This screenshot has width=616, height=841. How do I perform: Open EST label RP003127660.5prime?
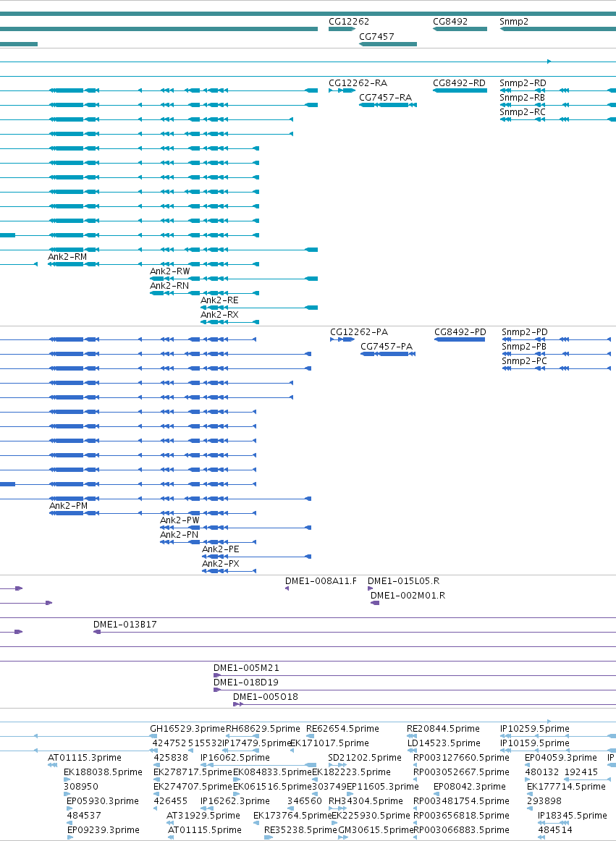[x=462, y=757]
